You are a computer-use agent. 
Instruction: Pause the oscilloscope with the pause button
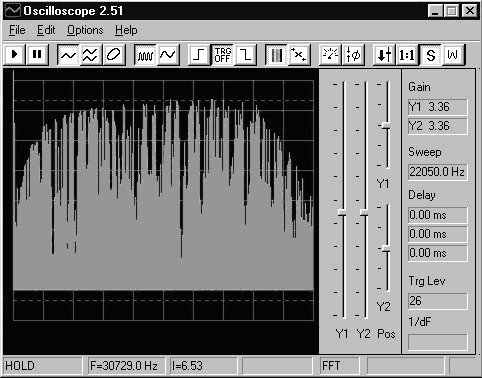tap(37, 55)
